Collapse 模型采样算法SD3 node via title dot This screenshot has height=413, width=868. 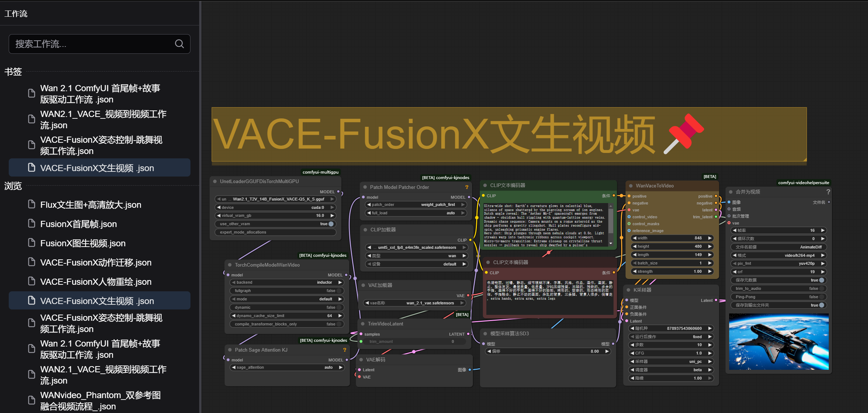click(485, 333)
